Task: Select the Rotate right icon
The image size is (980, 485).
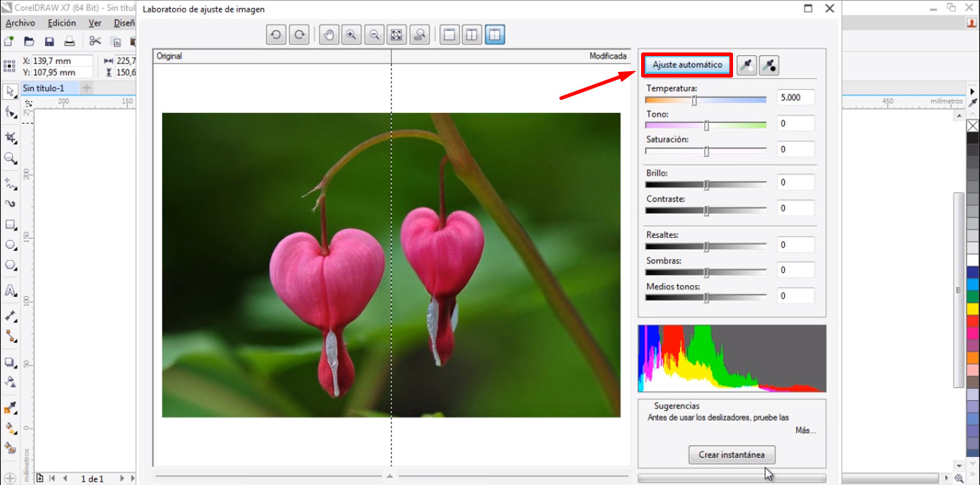Action: pos(299,34)
